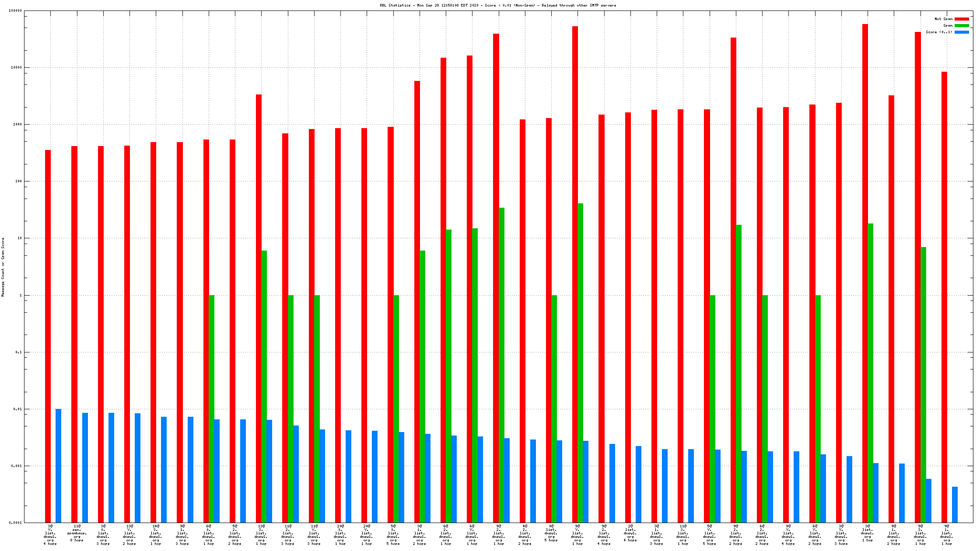The image size is (980, 551).
Task: Click the 'Message Count or Spam Score' axis title
Action: (x=3, y=267)
